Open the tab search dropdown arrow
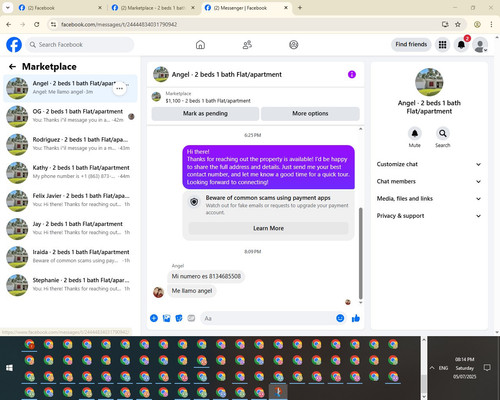Screen dimensions: 500x400 coord(7,7)
